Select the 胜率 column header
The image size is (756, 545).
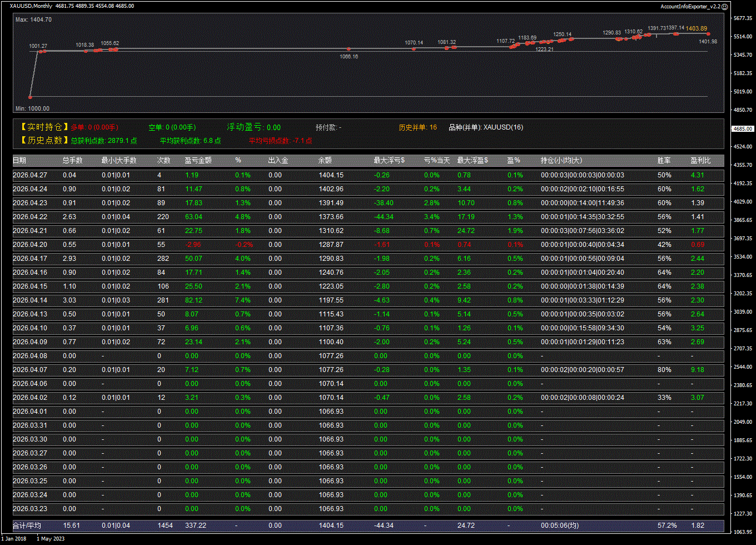pyautogui.click(x=664, y=161)
